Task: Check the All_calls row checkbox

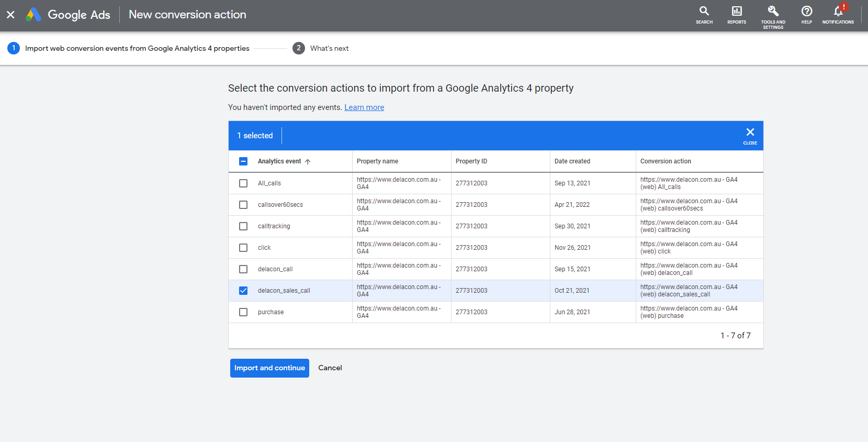Action: point(243,183)
